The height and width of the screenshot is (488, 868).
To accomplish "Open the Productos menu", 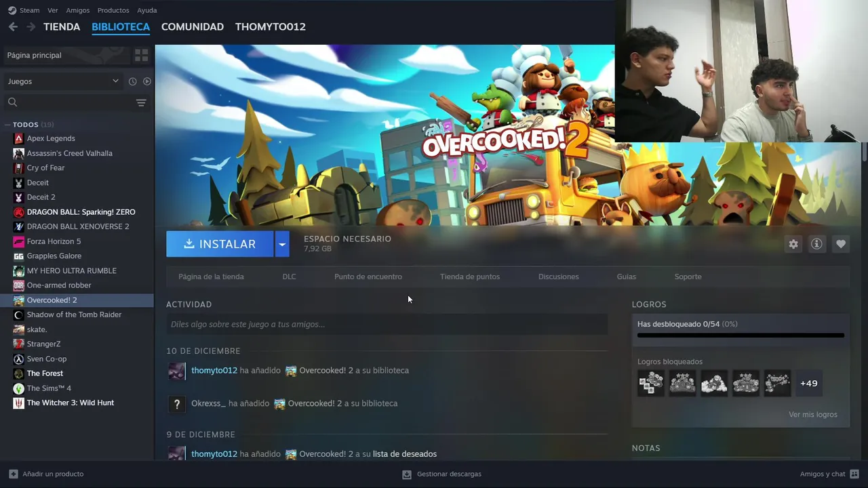I will (x=113, y=10).
